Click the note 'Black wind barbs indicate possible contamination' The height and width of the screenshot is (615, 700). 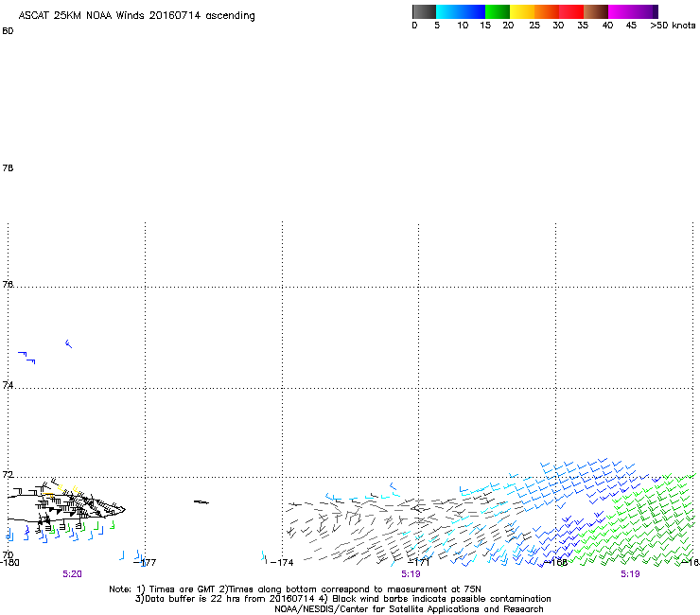[x=442, y=599]
